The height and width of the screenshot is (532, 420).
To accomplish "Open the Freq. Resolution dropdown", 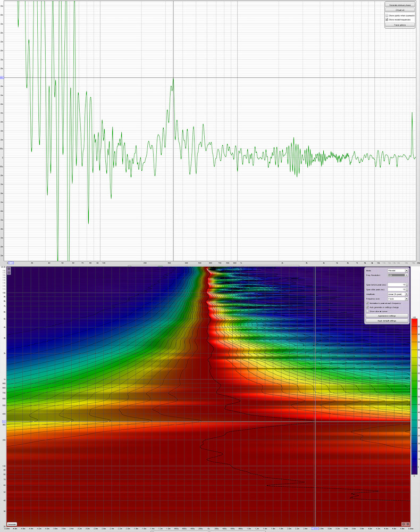I will pos(398,275).
